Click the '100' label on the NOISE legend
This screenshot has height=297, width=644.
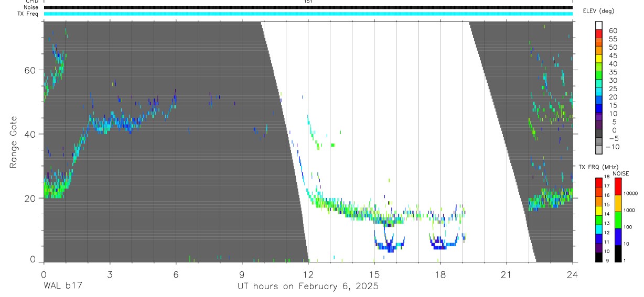[x=628, y=227]
